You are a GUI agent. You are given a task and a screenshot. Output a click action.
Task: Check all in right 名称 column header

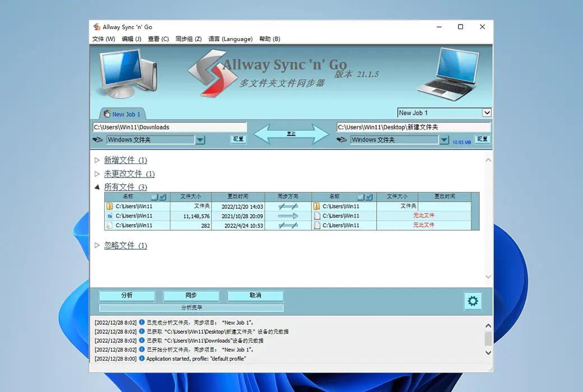(369, 197)
